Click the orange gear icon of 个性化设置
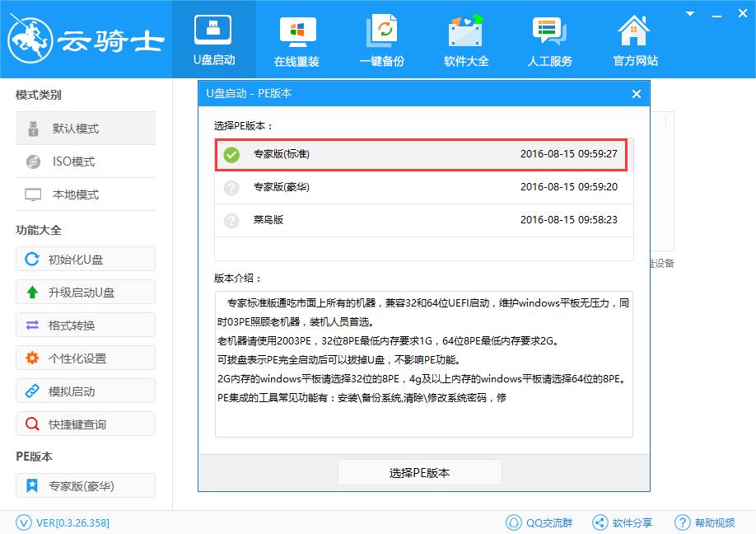756x534 pixels. click(32, 358)
